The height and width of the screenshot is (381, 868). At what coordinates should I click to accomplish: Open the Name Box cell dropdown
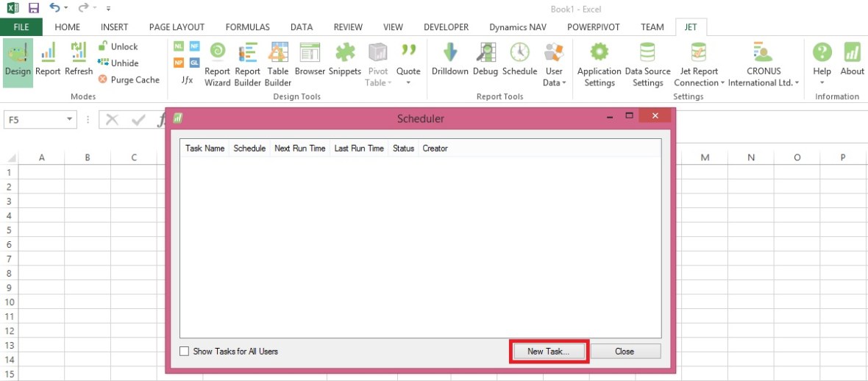tap(70, 119)
